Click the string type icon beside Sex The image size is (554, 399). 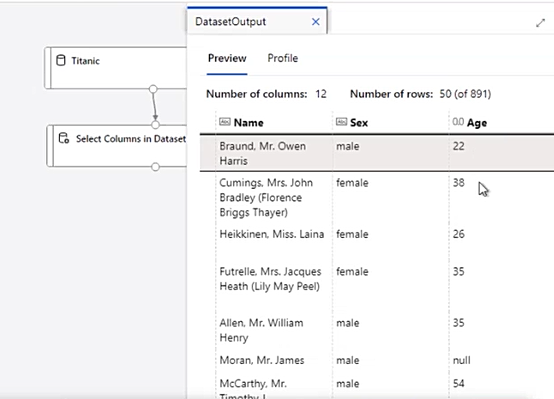click(x=341, y=122)
